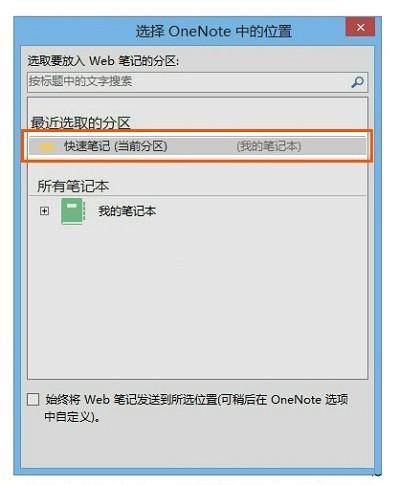The height and width of the screenshot is (485, 400).
Task: Click the OneNote 选项 words in checkbox label
Action: 310,399
